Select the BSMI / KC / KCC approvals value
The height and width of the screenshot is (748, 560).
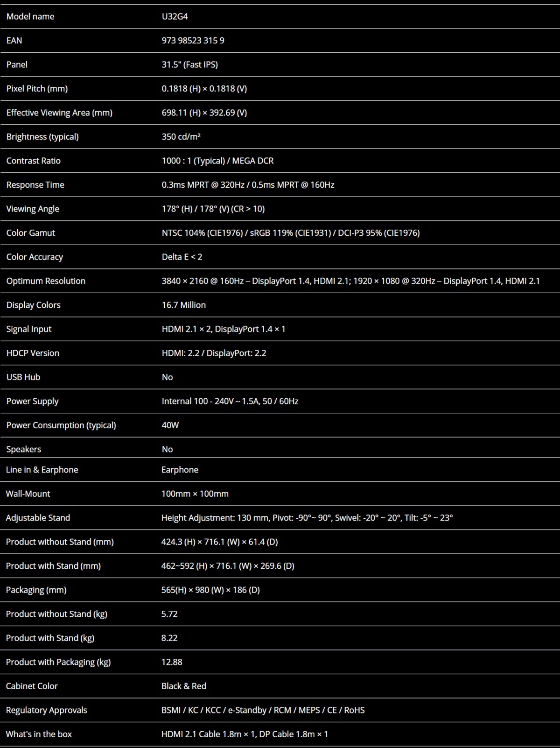click(x=191, y=710)
